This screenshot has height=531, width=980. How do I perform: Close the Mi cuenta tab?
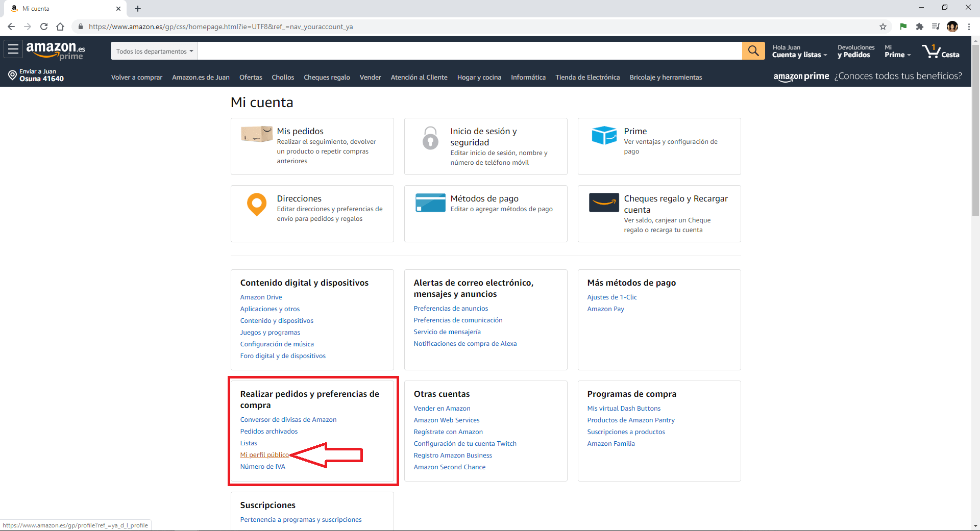pos(118,9)
